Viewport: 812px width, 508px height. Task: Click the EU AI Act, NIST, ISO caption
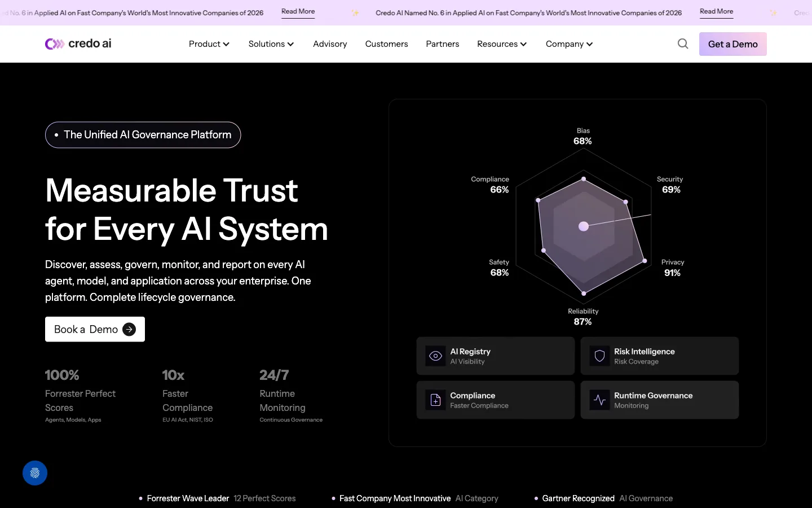[x=188, y=420]
